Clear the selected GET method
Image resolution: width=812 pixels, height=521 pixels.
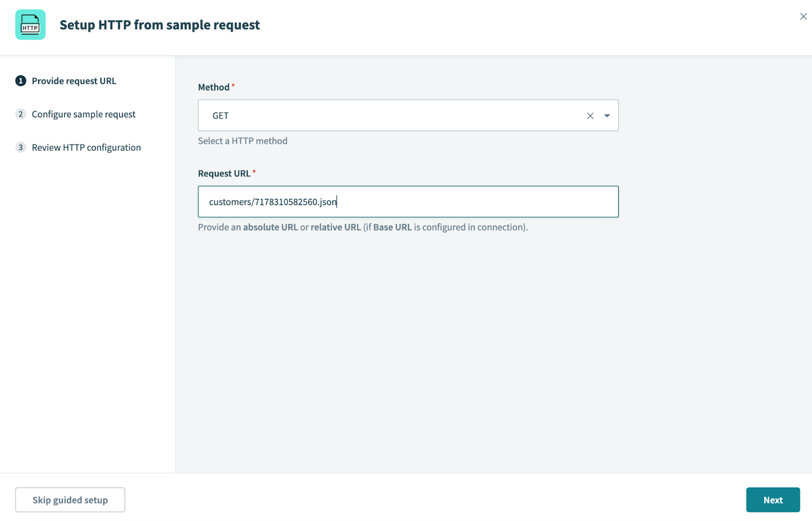coord(590,116)
